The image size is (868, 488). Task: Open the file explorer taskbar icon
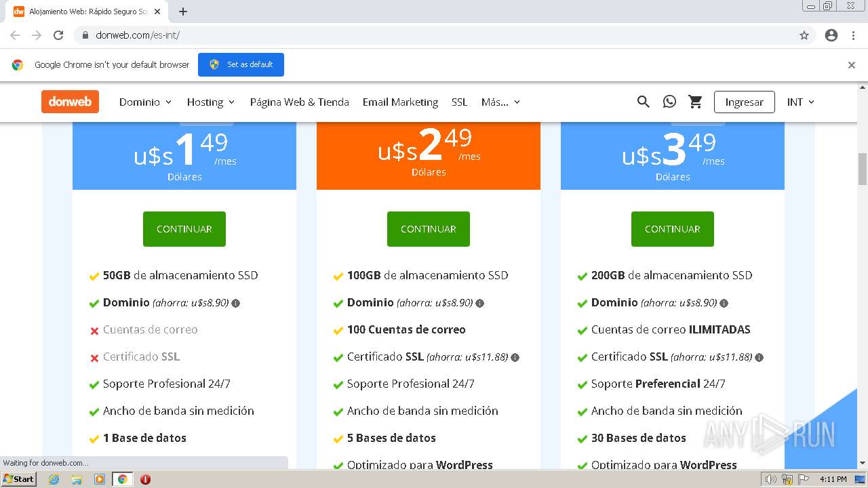point(77,479)
